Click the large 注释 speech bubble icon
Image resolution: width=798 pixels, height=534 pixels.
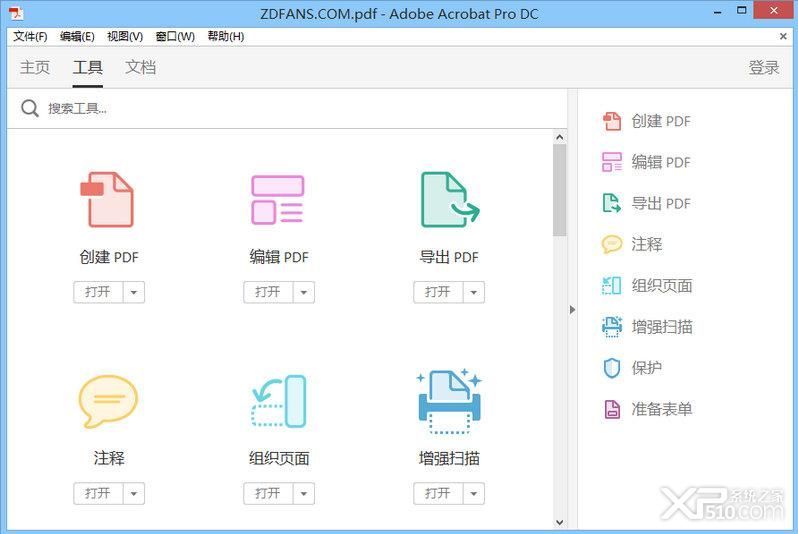click(x=108, y=401)
